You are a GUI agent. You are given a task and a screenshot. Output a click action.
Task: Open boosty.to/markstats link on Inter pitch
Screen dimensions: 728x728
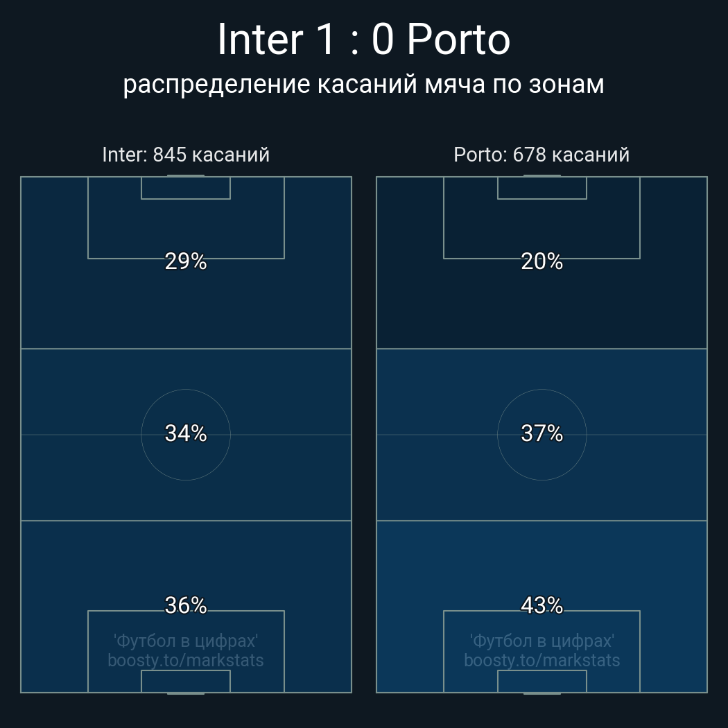pyautogui.click(x=186, y=660)
